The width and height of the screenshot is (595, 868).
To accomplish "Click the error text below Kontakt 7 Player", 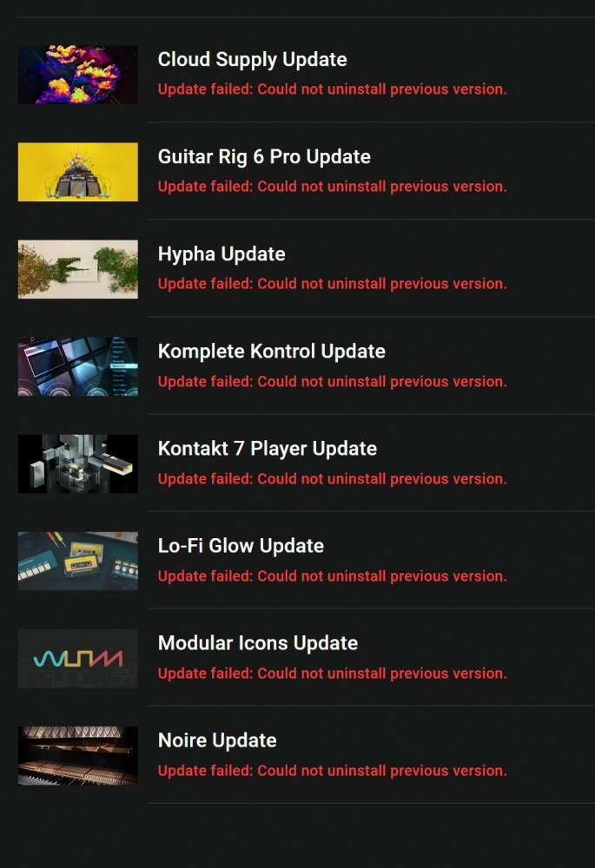I will (x=333, y=478).
